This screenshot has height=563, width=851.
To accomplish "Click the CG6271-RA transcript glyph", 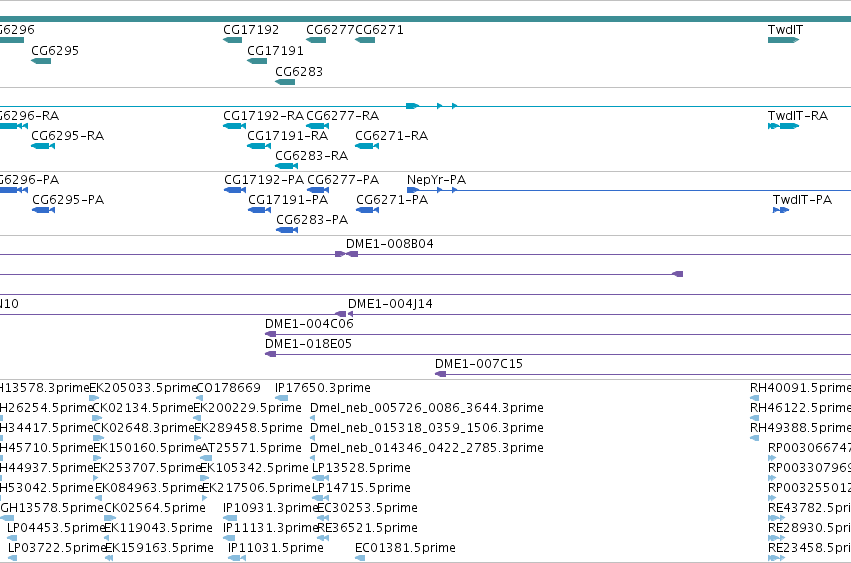I will (367, 146).
